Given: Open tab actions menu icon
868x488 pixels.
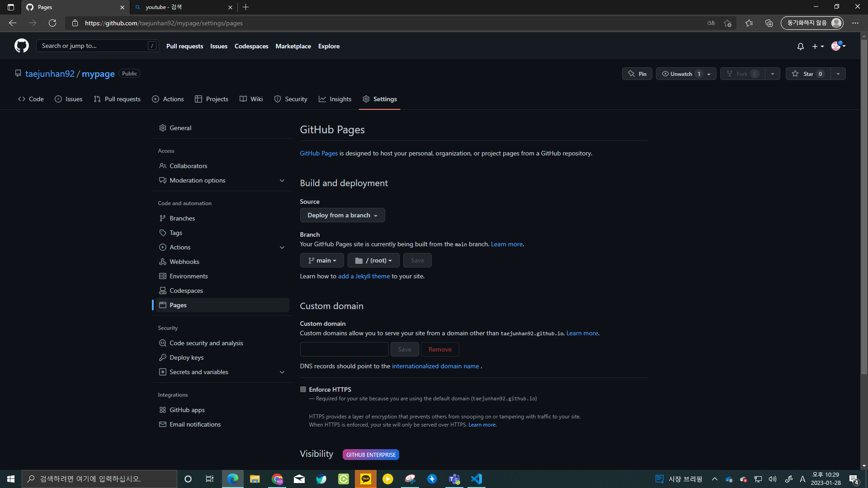Looking at the screenshot, I should [x=11, y=7].
